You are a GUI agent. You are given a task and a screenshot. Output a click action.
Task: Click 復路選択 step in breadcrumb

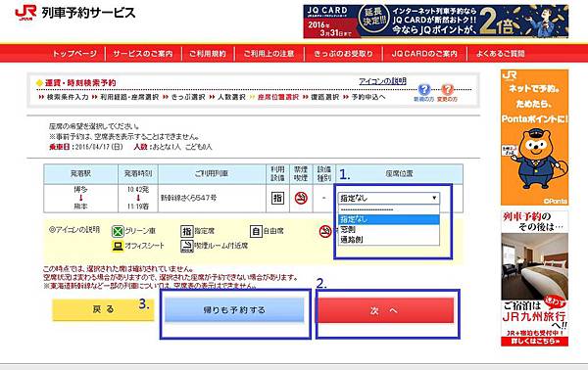pos(324,97)
